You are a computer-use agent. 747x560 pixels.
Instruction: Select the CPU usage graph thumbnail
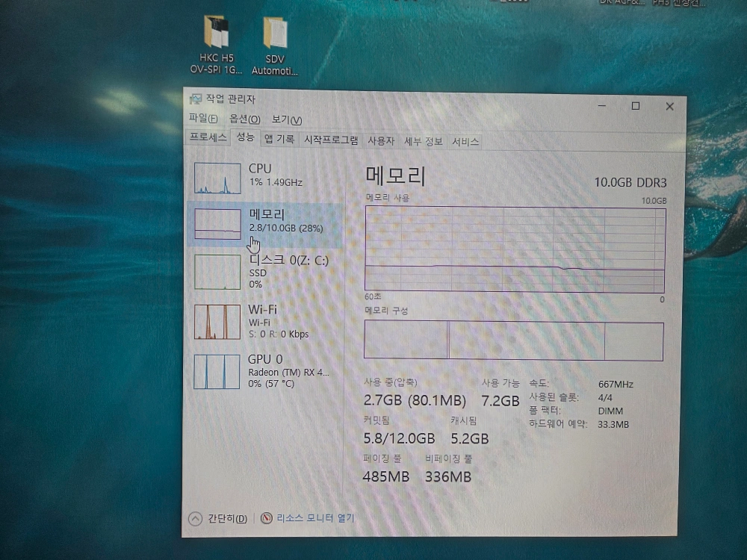[x=217, y=178]
